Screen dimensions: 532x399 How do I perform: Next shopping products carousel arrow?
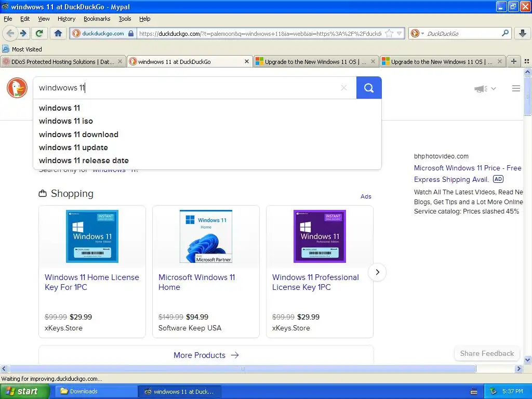[x=377, y=272]
